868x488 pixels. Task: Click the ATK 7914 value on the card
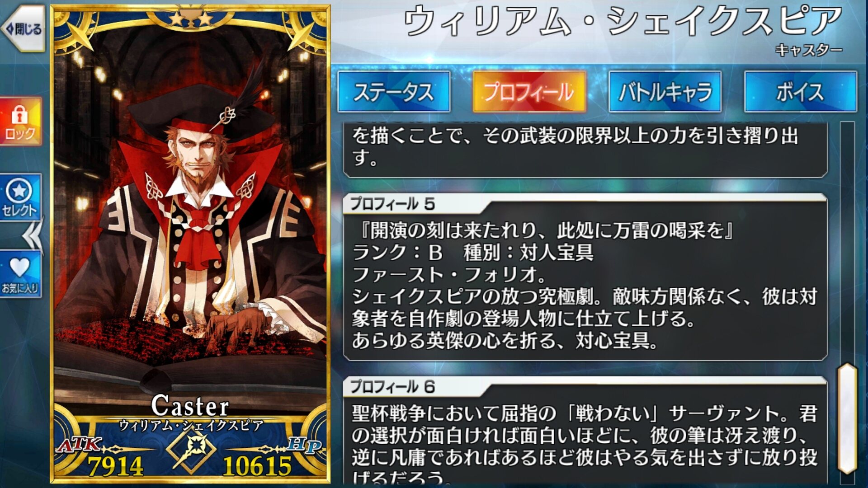(115, 466)
